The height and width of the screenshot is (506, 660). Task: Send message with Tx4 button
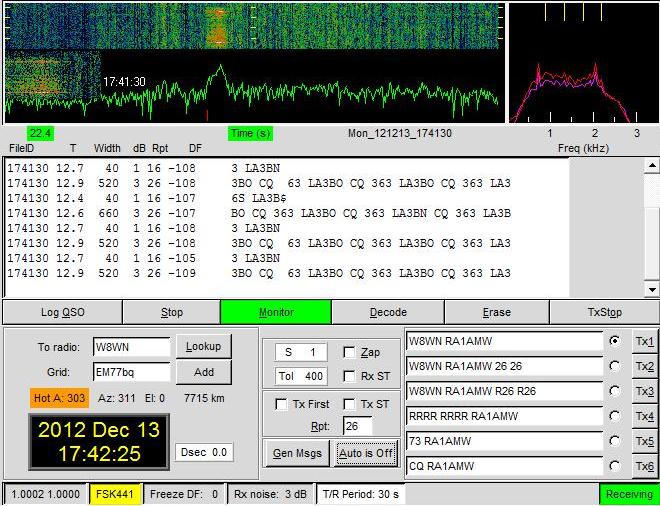coord(644,416)
